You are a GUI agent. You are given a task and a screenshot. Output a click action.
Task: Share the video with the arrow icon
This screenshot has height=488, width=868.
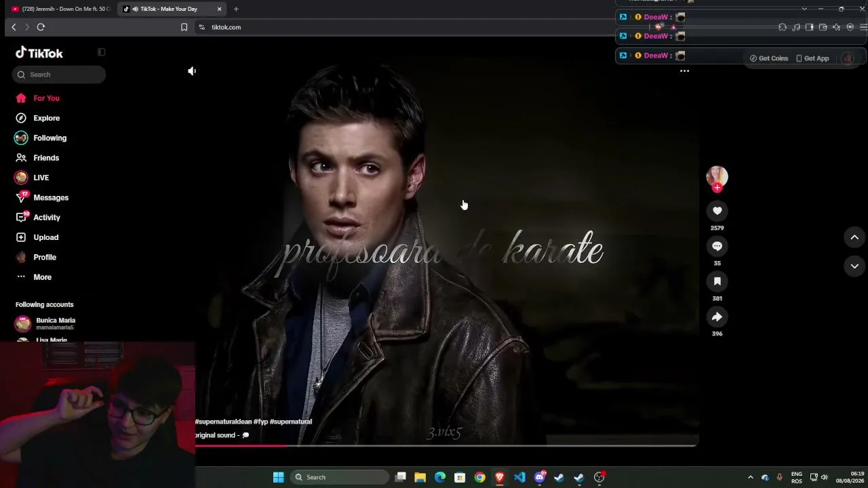pyautogui.click(x=717, y=317)
